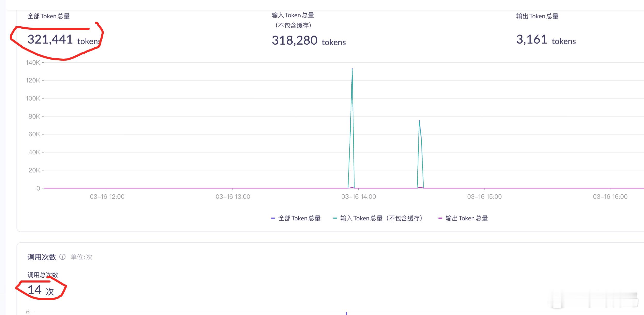Select the 输入 Token 总量 panel header
Screen dimensions: 644x315
[x=292, y=15]
